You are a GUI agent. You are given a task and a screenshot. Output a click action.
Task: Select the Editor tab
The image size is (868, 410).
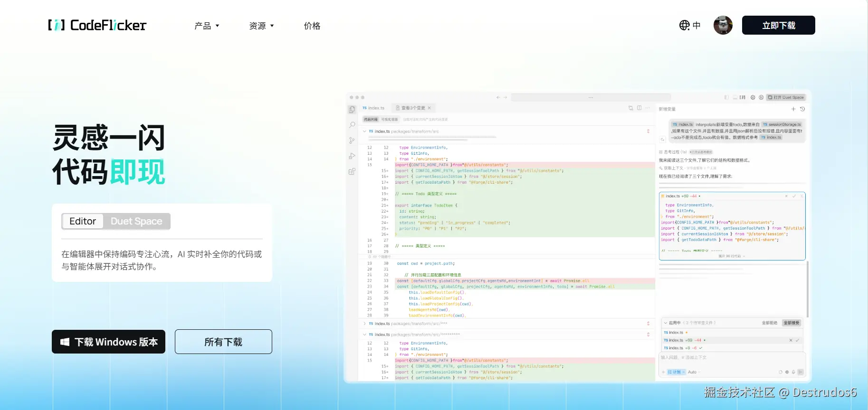coord(83,221)
